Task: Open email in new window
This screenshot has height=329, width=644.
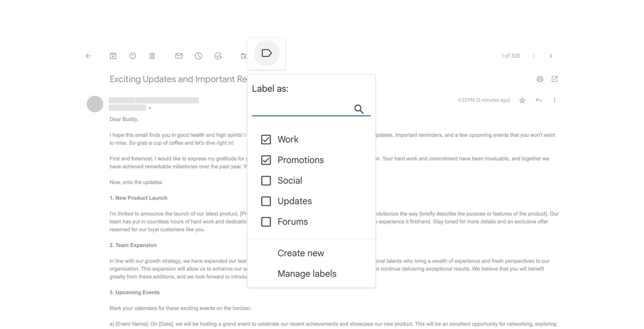Action: point(554,79)
